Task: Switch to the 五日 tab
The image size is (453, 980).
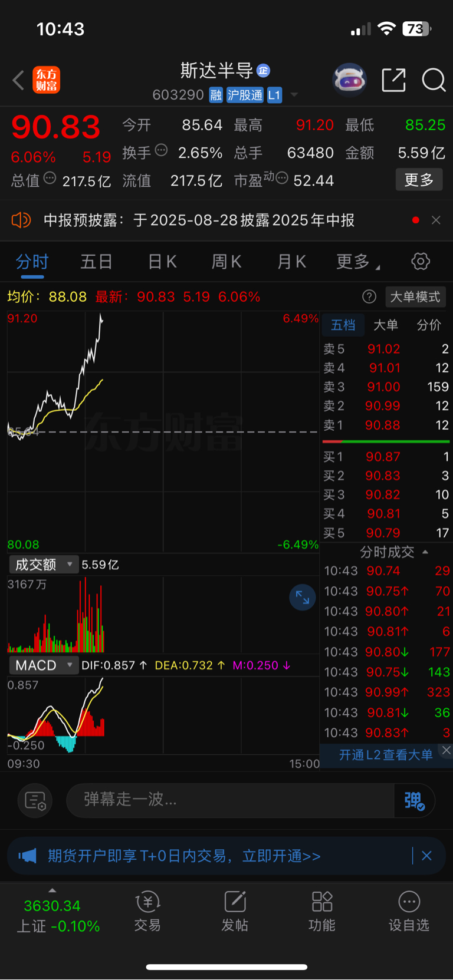Action: click(x=96, y=262)
